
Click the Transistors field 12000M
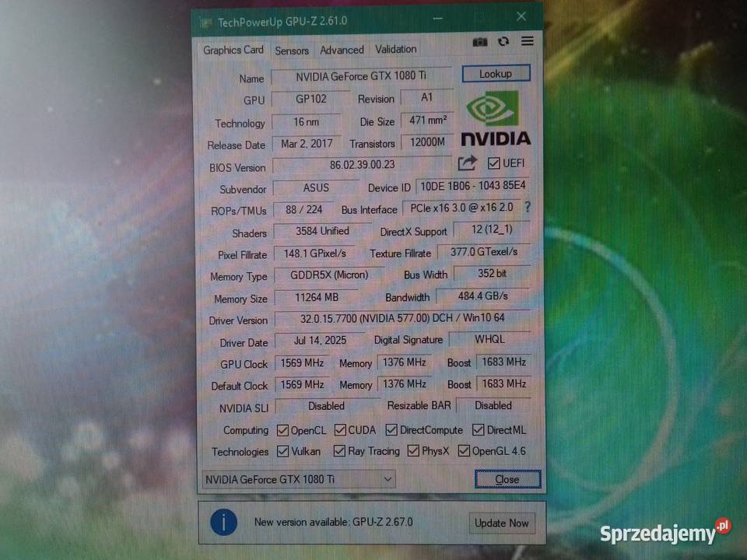point(427,142)
